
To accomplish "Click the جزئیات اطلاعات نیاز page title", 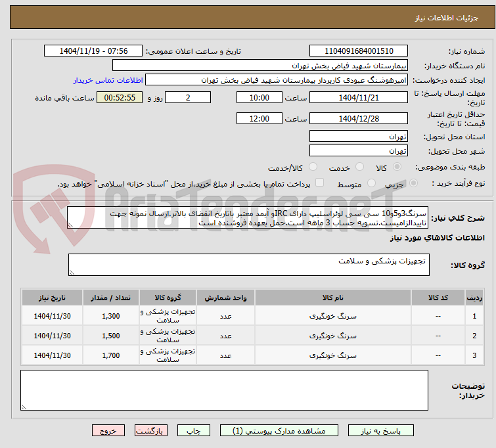I will click(447, 18).
